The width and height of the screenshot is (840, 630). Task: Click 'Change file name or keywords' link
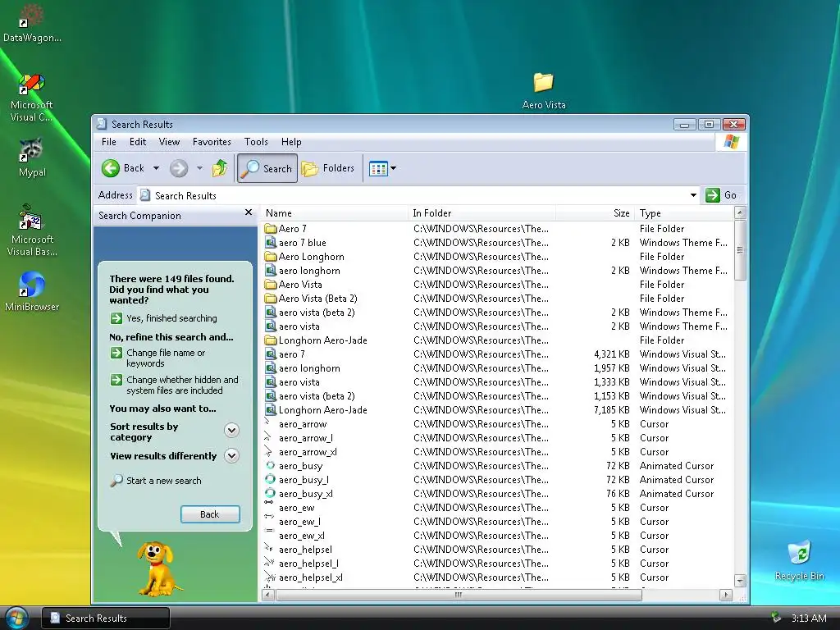(x=166, y=358)
